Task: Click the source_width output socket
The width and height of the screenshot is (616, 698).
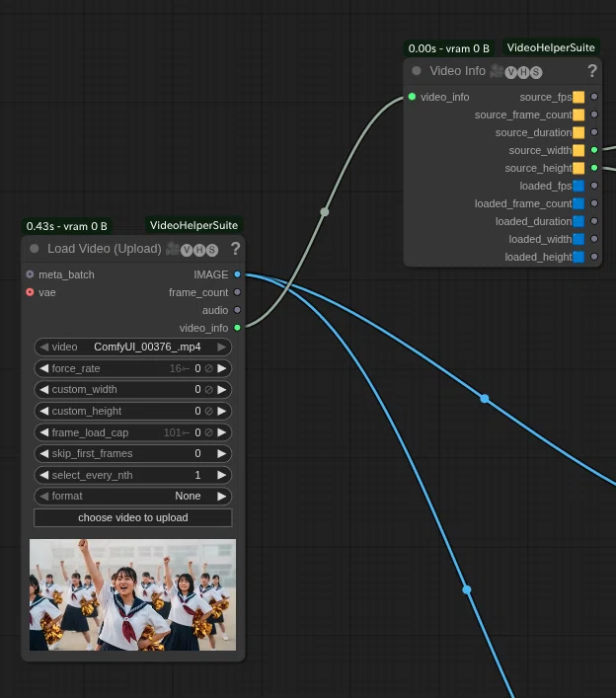Action: [x=594, y=150]
